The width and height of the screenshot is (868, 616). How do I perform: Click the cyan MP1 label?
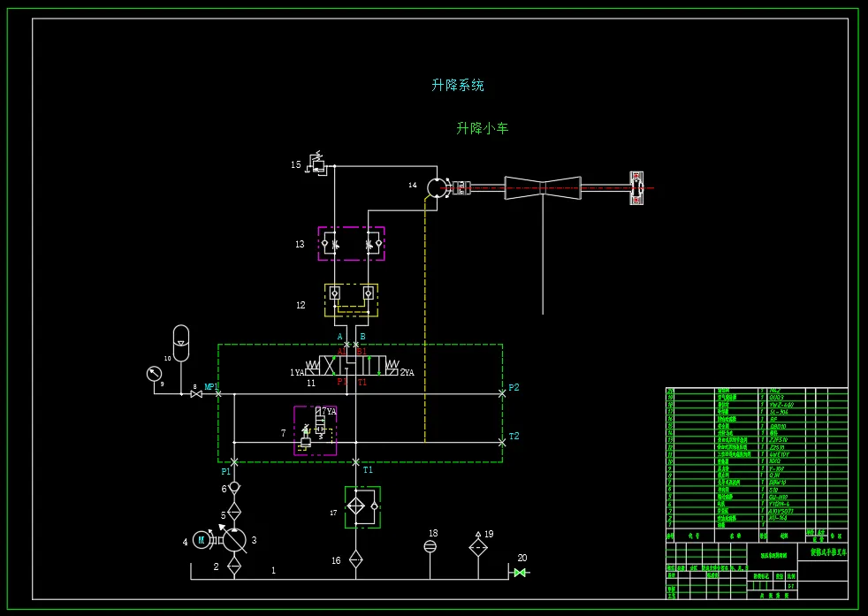click(210, 386)
